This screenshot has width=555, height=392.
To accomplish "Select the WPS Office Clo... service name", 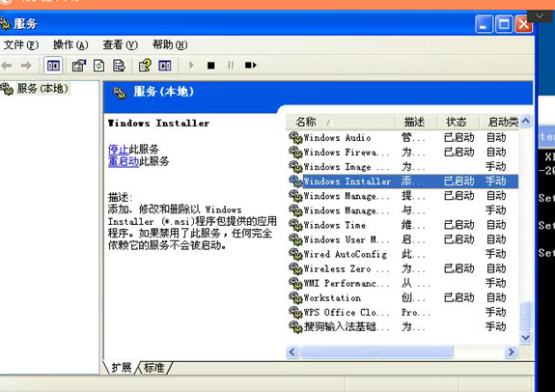I will (347, 312).
